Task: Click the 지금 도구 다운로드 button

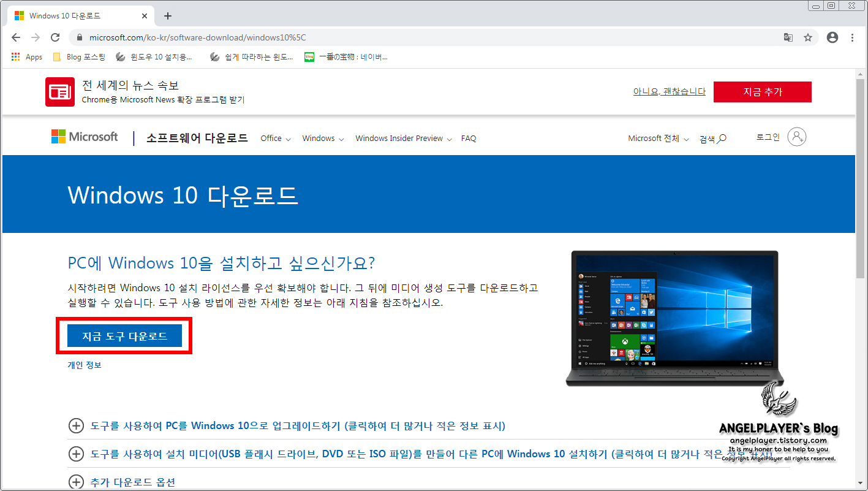Action: pos(124,336)
